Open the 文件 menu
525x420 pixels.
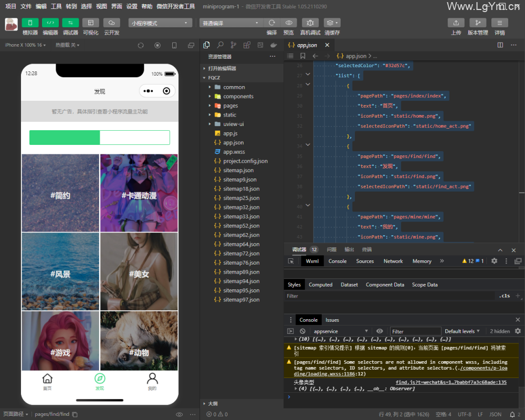click(26, 6)
